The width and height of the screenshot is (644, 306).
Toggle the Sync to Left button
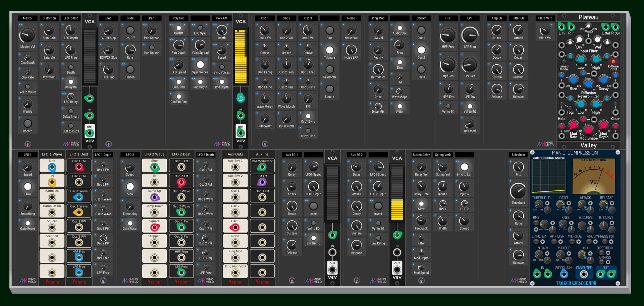coord(464,167)
